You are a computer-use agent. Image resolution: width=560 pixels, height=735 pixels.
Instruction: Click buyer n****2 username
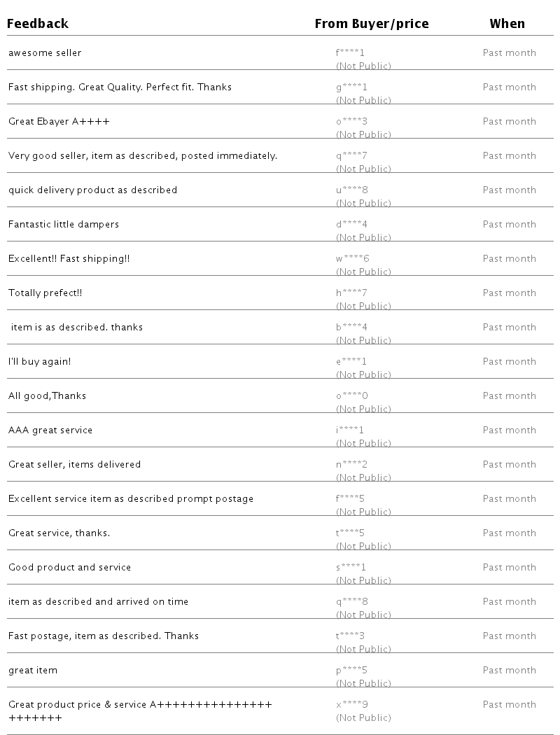[x=351, y=465]
